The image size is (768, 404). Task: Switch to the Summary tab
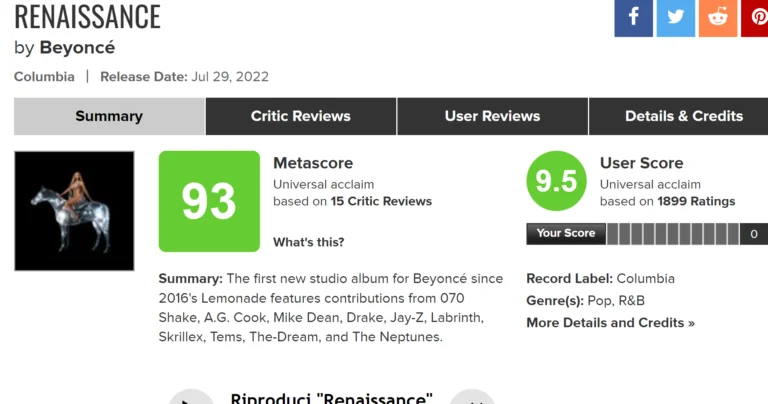pos(109,116)
